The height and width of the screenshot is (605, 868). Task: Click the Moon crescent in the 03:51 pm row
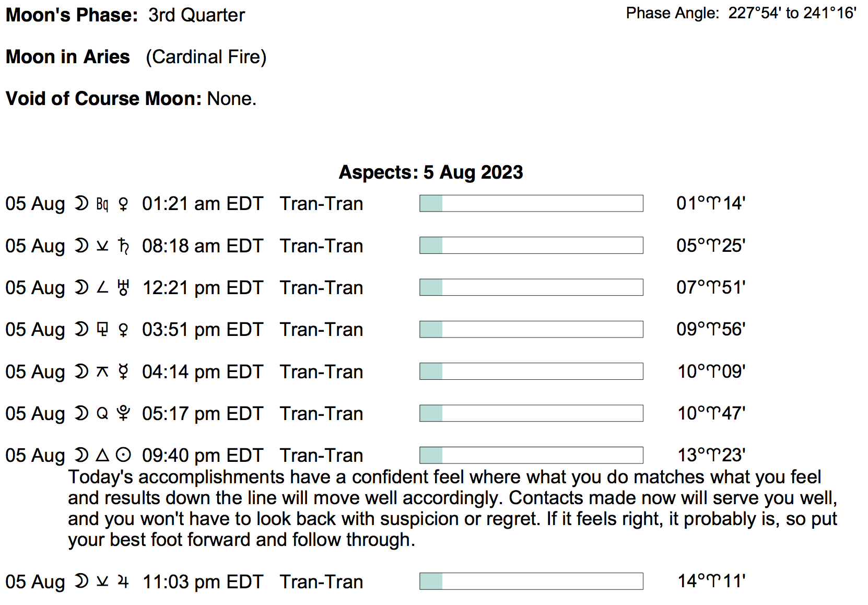point(81,329)
